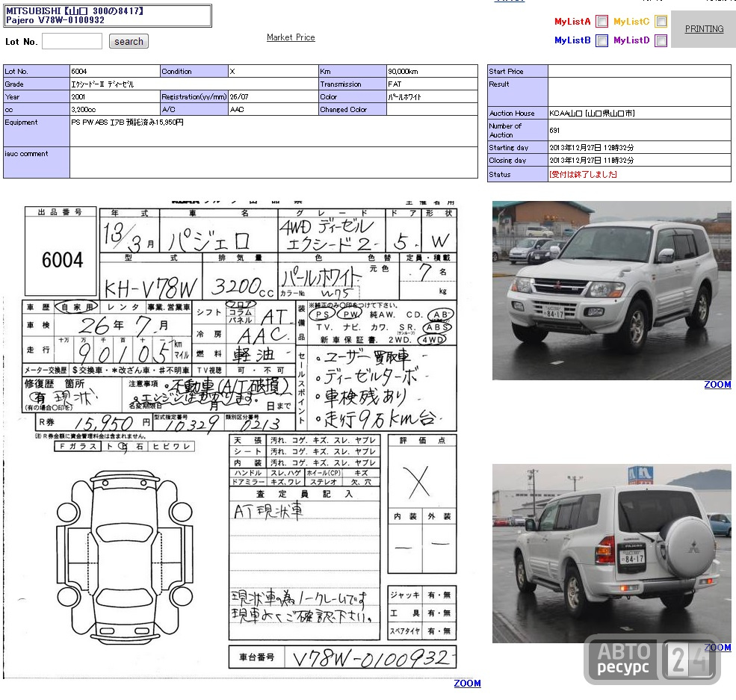Select starting day 2013年12月27日 12時32分
The image size is (736, 700).
(592, 147)
